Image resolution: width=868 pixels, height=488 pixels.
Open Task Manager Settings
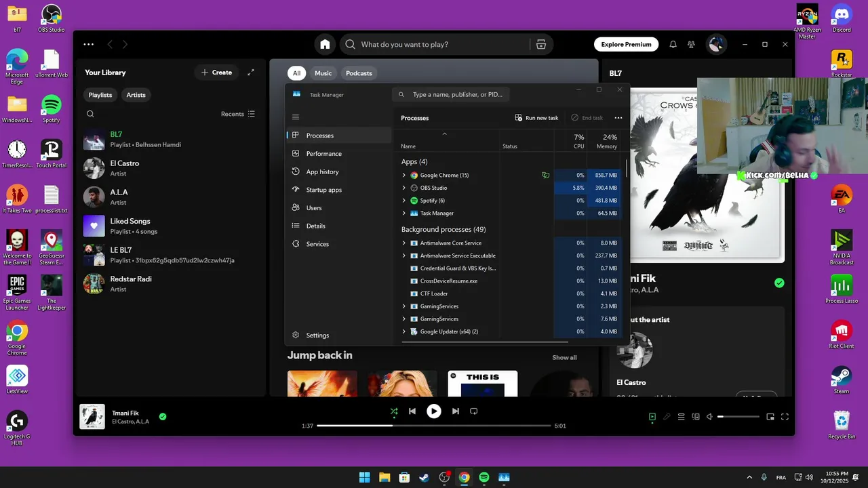[x=338, y=335]
